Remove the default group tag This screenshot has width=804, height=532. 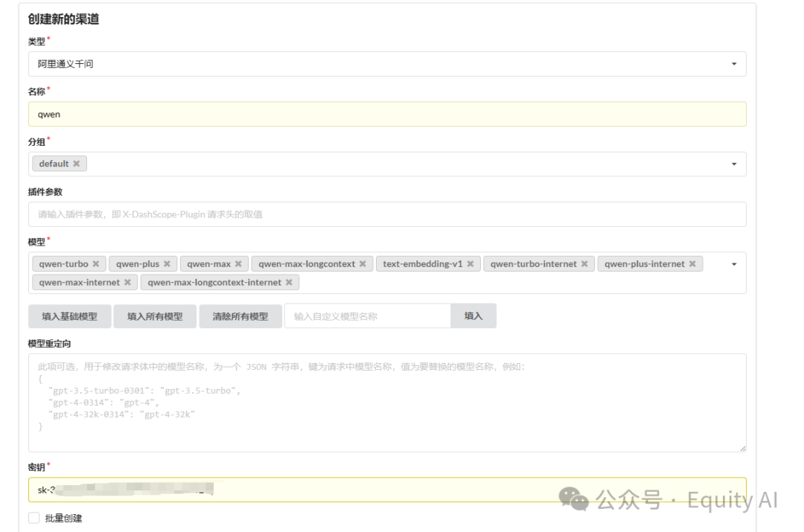pos(77,164)
